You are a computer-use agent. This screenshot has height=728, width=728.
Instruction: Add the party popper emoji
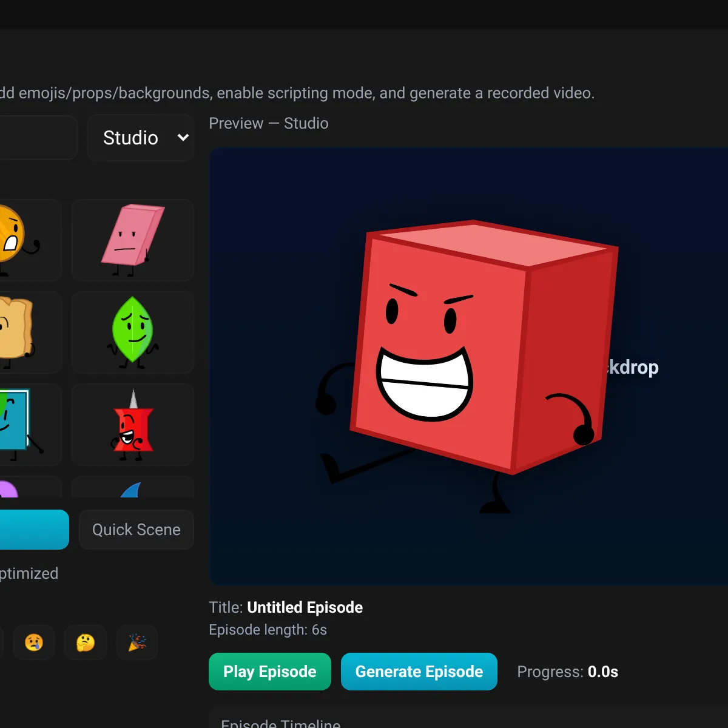[x=137, y=642]
